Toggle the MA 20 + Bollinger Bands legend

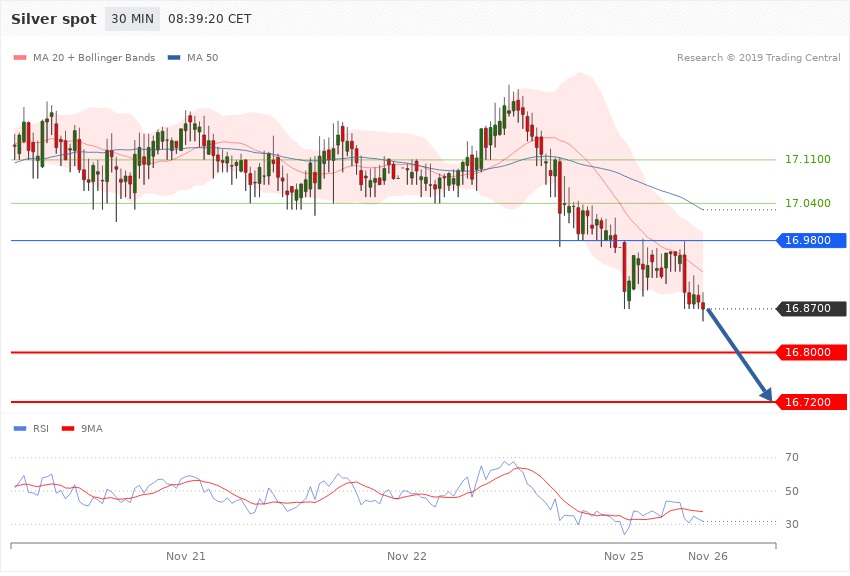[x=84, y=58]
